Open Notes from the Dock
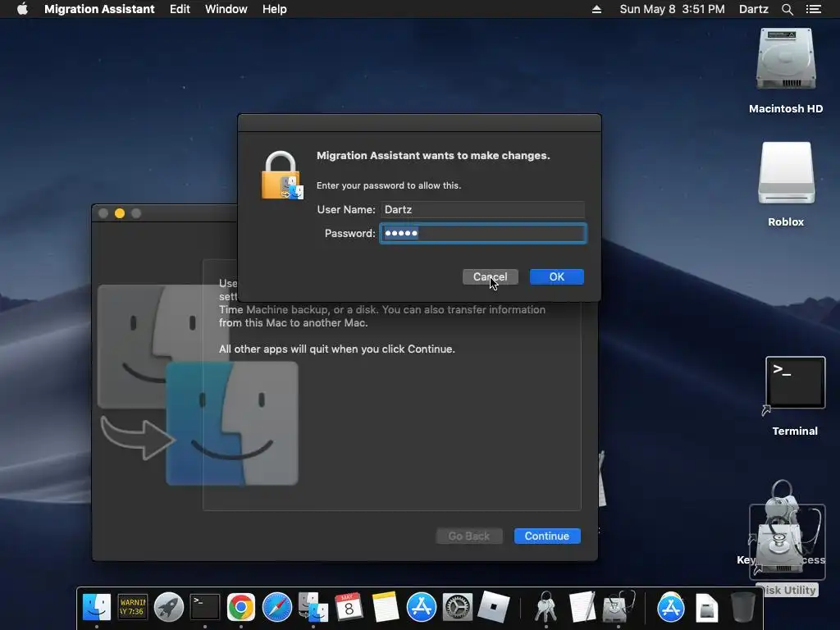The image size is (840, 630). click(x=386, y=607)
